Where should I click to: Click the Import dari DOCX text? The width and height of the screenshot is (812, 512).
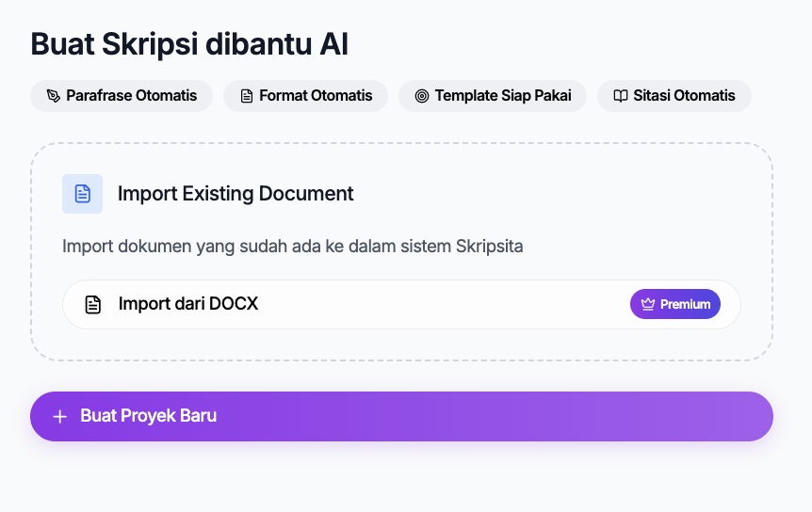point(188,304)
